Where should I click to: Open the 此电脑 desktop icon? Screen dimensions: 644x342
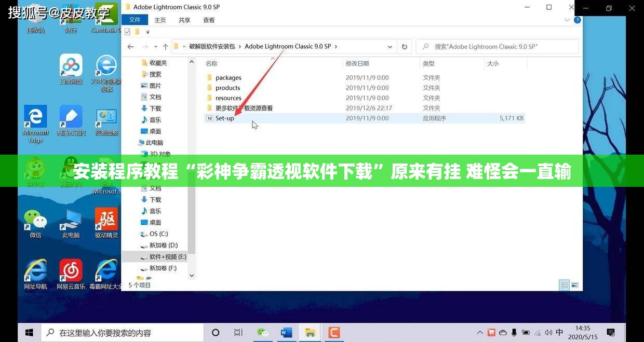[71, 223]
